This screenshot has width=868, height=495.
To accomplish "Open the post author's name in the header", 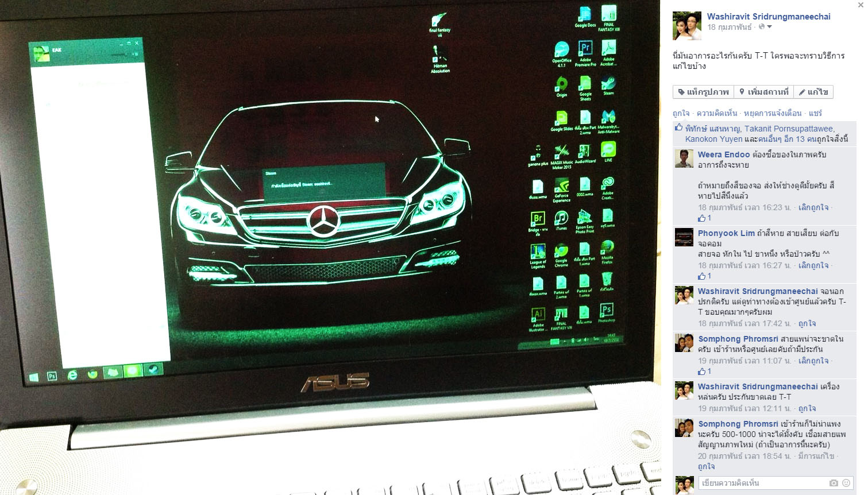I will point(769,17).
